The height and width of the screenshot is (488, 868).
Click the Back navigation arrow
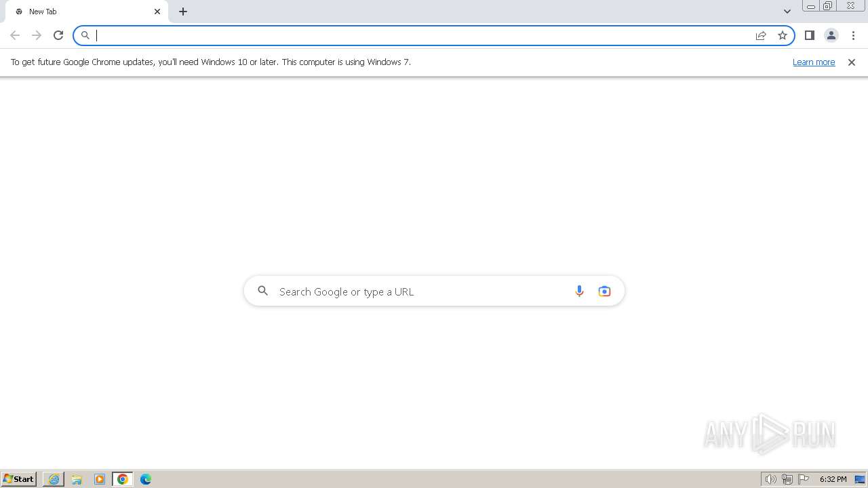(x=15, y=35)
